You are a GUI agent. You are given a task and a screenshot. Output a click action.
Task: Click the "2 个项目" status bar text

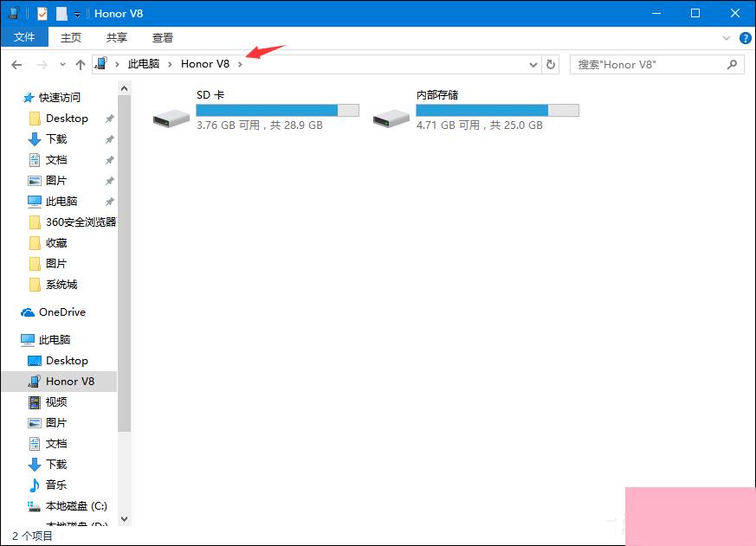32,536
